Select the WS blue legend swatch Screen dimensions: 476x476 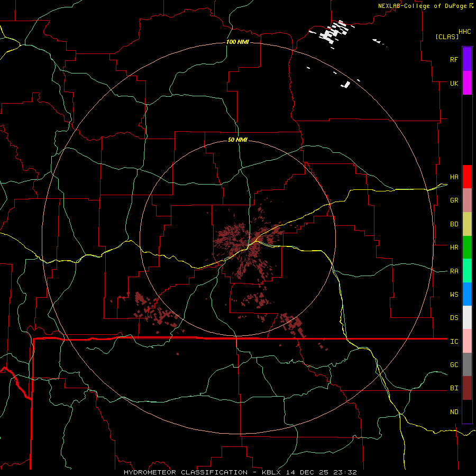(467, 294)
